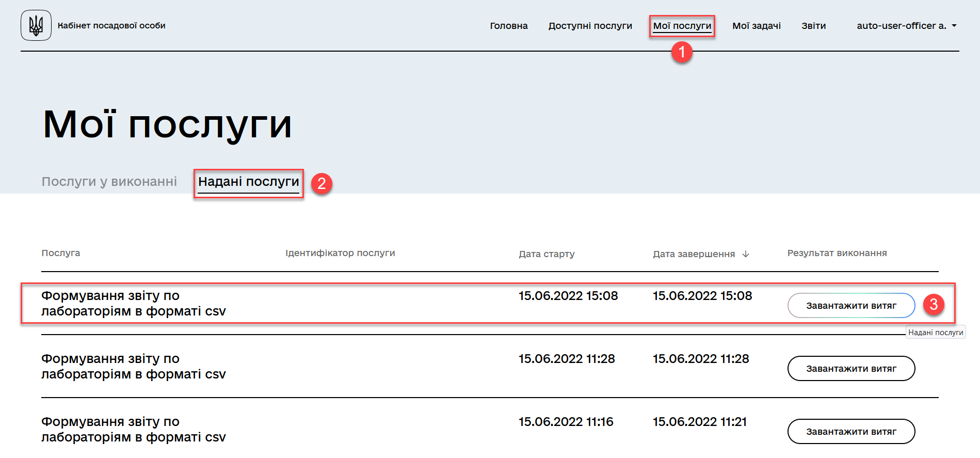The image size is (980, 458).
Task: Navigate to Мої задачі
Action: pyautogui.click(x=756, y=26)
